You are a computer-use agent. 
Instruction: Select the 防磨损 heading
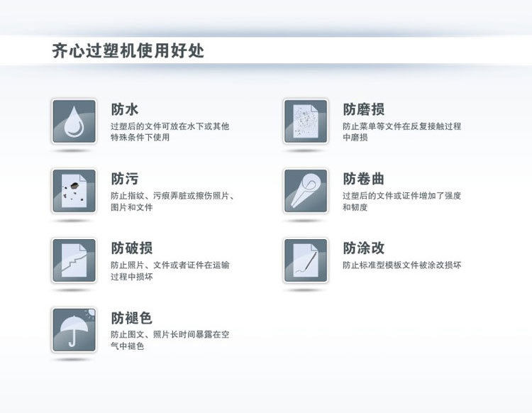tap(363, 109)
